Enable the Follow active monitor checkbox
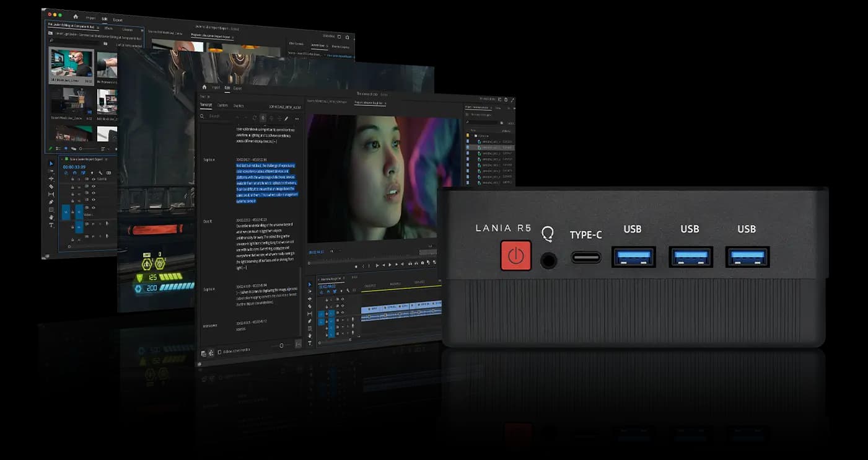Screen dimensions: 868x460 tap(219, 352)
